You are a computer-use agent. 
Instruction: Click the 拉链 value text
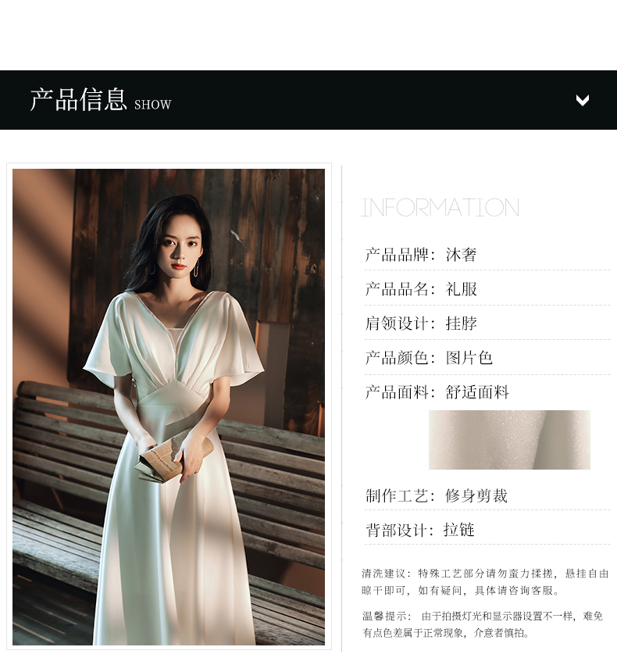[x=459, y=530]
